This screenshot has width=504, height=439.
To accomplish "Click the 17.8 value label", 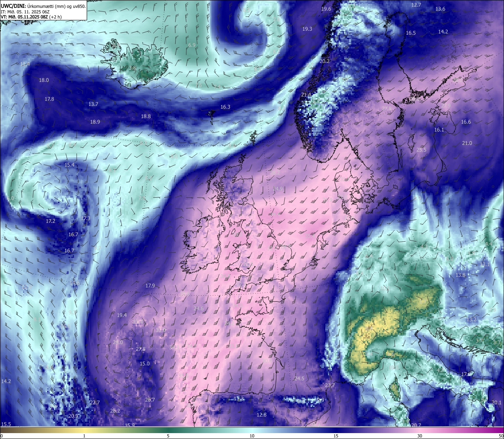I will click(49, 99).
